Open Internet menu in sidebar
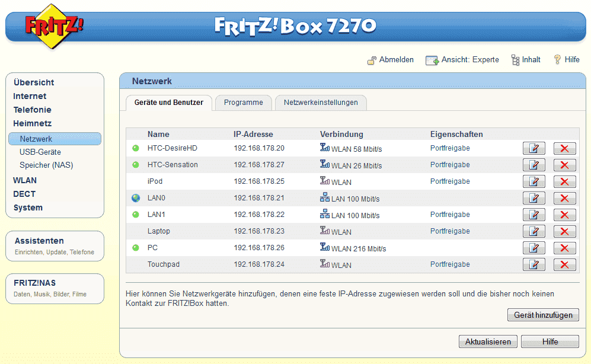Screen dimensions: 591x364 coord(30,96)
